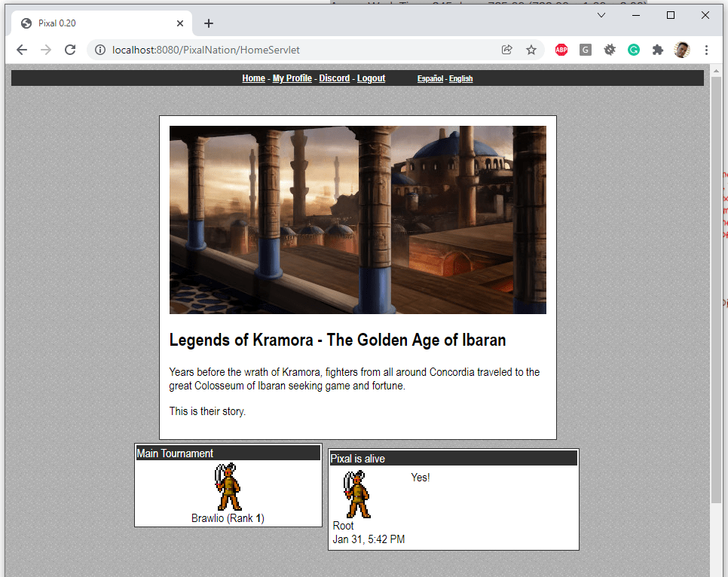Expand the tab search chevron
Image resolution: width=728 pixels, height=577 pixels.
[601, 15]
